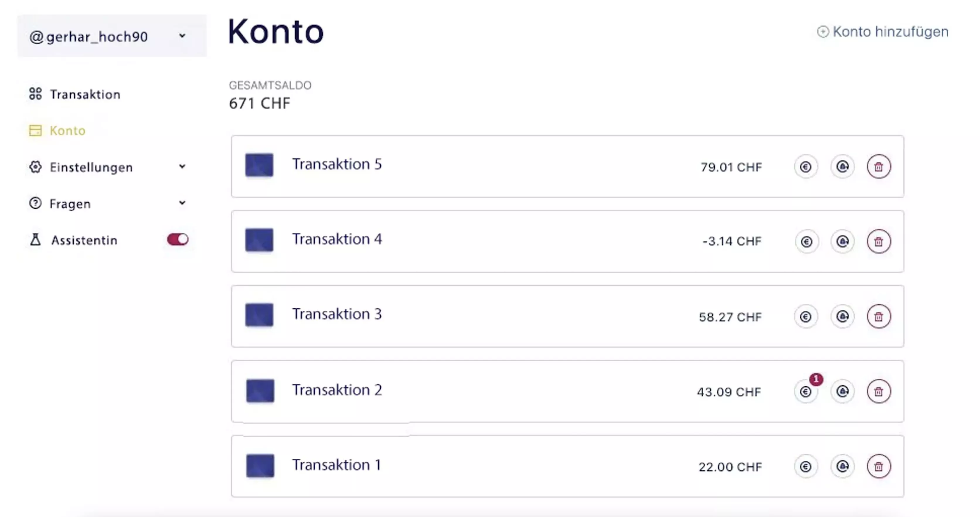980x517 pixels.
Task: Click Konto hinzufügen link
Action: click(883, 32)
